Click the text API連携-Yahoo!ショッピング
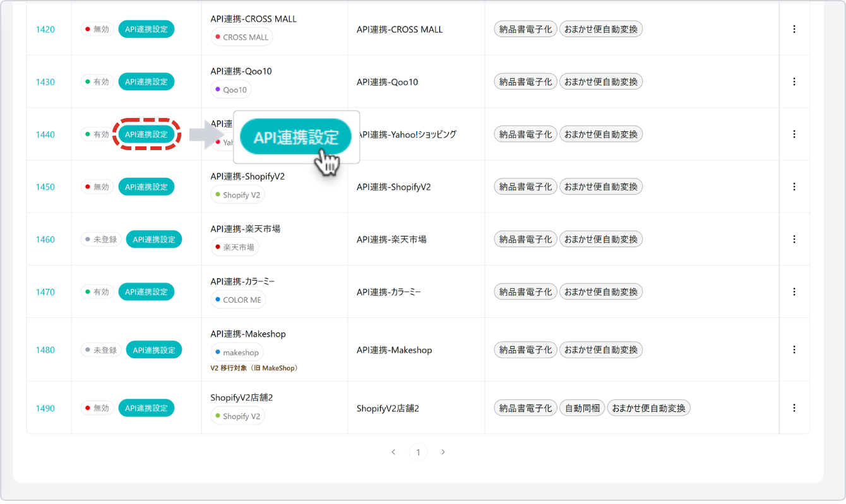Screen dimensions: 846x504 tap(408, 134)
